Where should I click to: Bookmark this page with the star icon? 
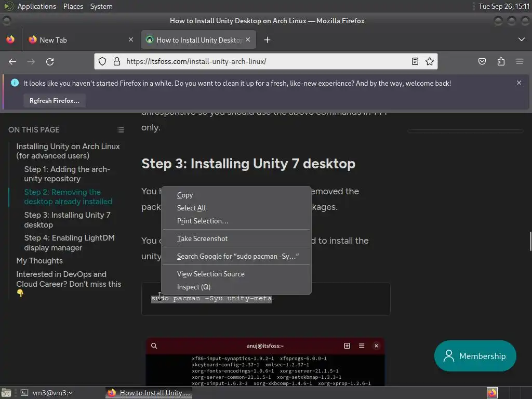tap(430, 61)
